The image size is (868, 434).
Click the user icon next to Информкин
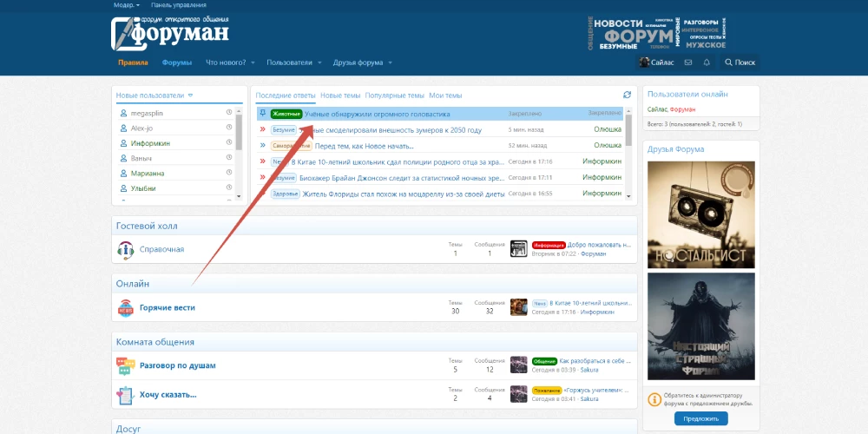click(123, 143)
